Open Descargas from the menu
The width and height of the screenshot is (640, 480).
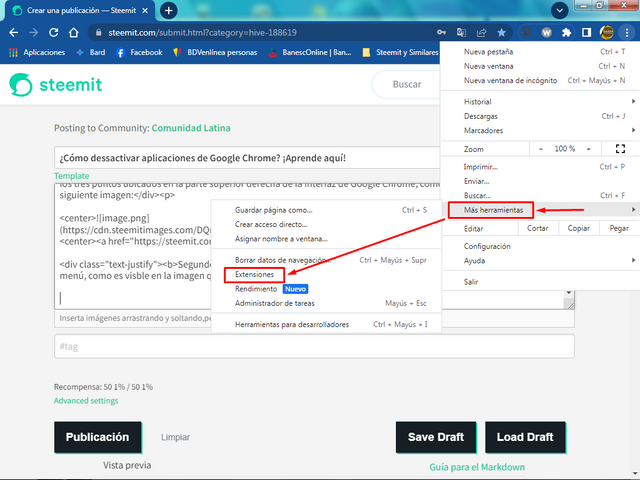pos(540,116)
